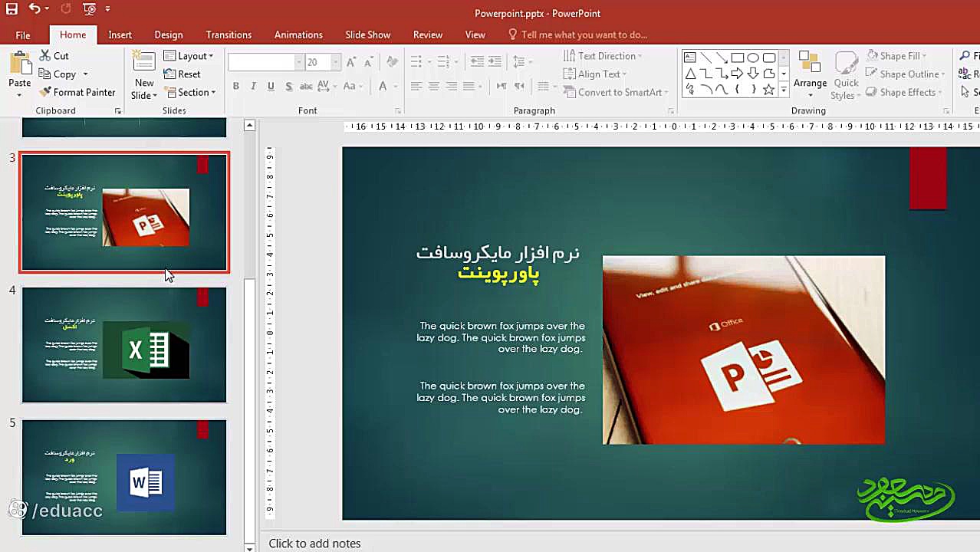Pick the Oval shape in gallery
This screenshot has height=552, width=980.
[754, 58]
